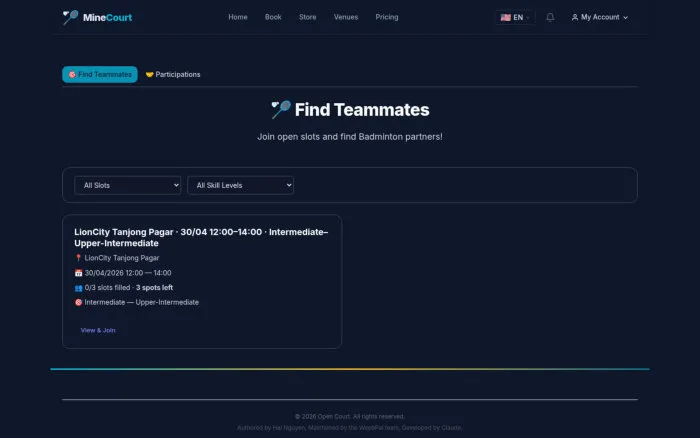Click the people icon beside slots filled
The width and height of the screenshot is (700, 438).
point(79,288)
